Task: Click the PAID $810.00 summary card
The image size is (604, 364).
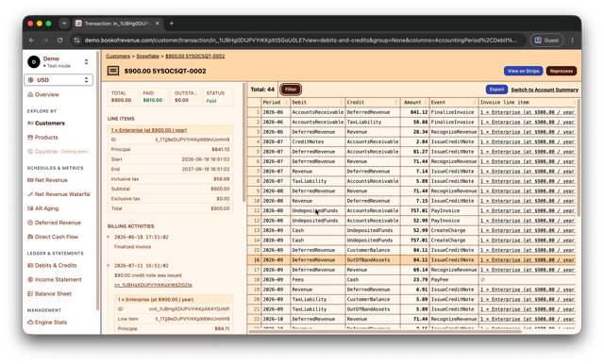Action: point(154,97)
